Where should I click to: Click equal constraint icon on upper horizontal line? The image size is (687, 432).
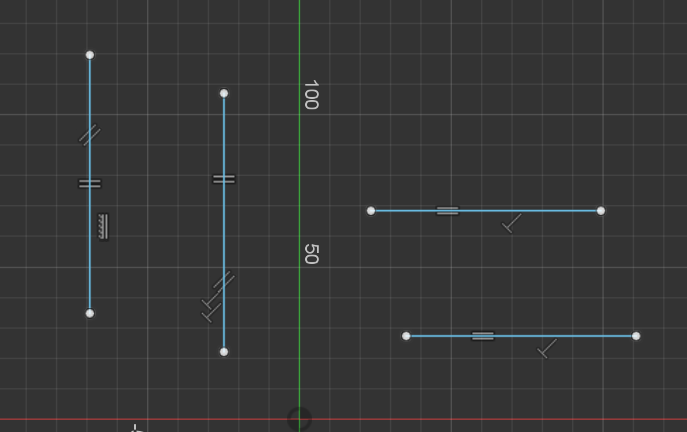point(447,211)
